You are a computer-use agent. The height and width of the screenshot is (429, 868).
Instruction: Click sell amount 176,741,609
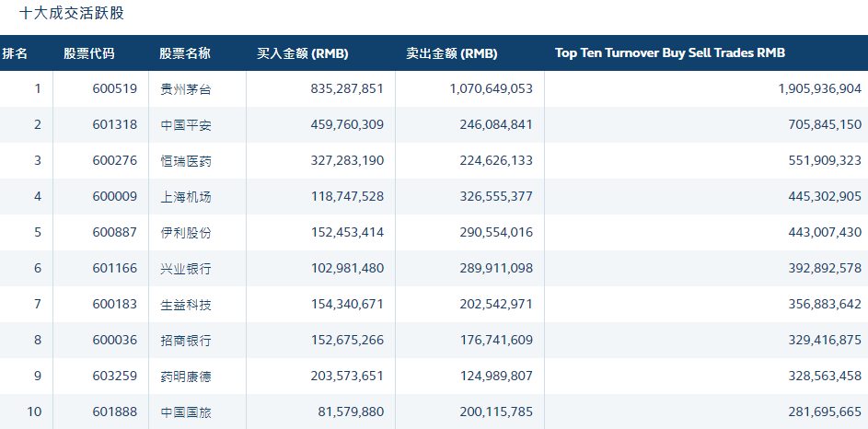pos(496,340)
